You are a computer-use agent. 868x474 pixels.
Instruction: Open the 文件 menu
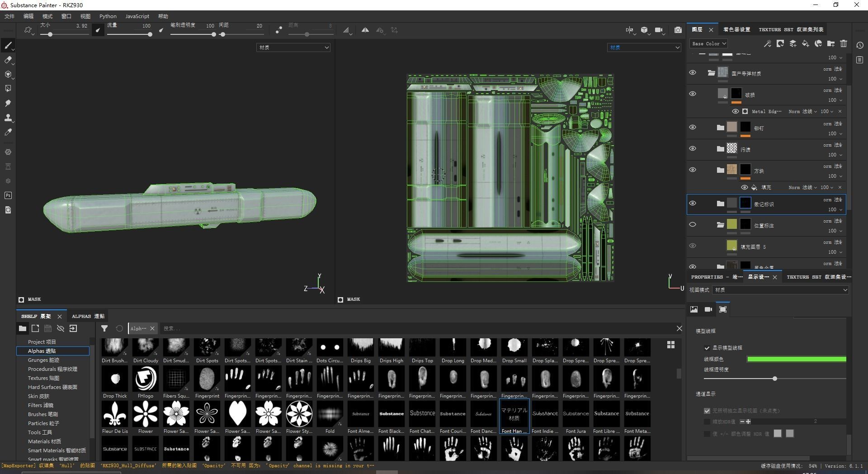tap(9, 16)
